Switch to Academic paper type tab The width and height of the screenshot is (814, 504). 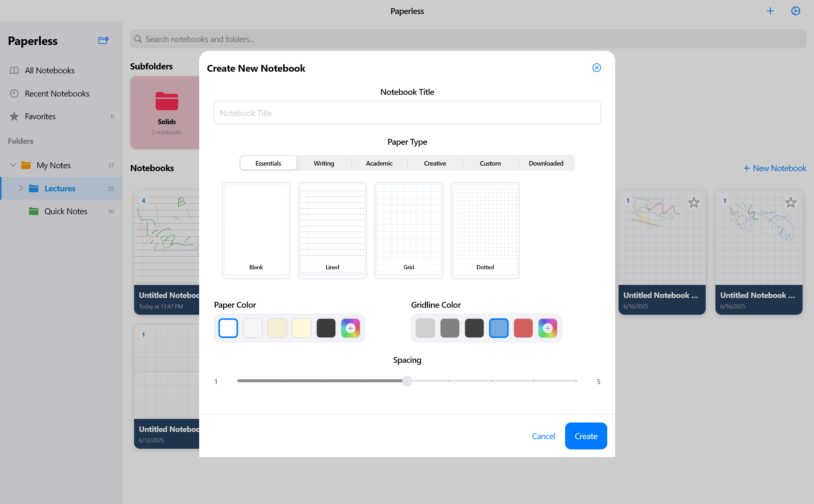(x=379, y=163)
